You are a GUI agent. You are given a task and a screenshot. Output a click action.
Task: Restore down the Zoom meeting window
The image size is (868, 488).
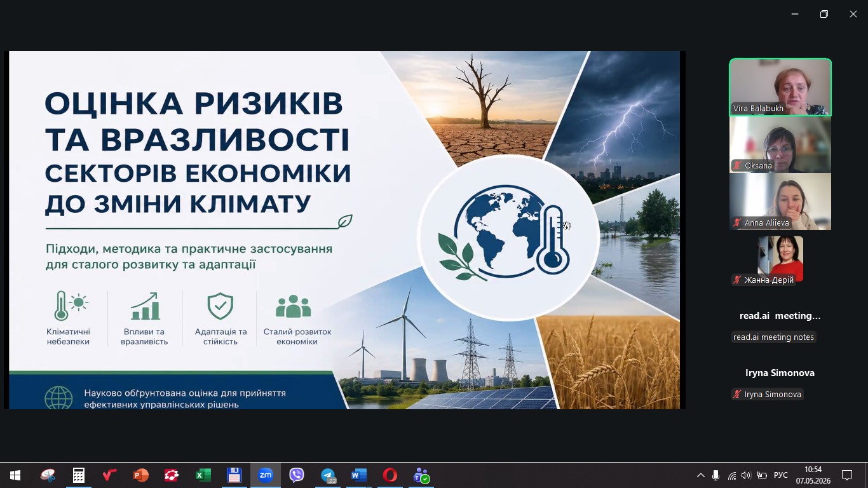pos(824,14)
